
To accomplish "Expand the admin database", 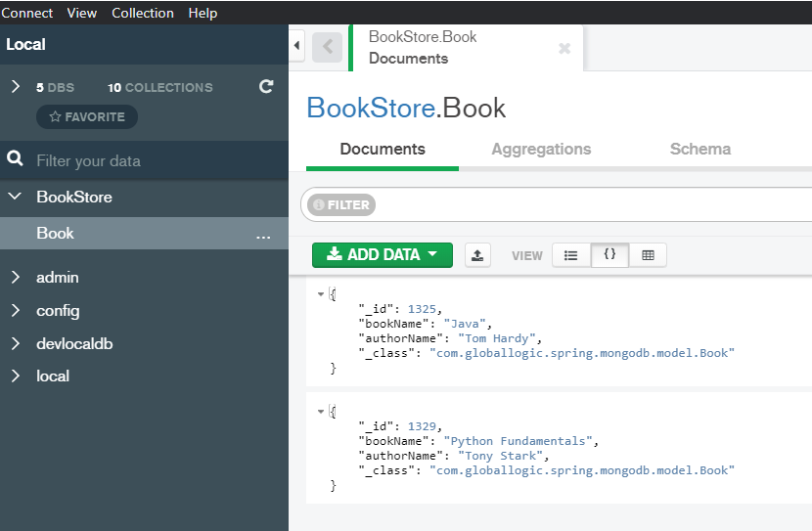I will pos(16,278).
